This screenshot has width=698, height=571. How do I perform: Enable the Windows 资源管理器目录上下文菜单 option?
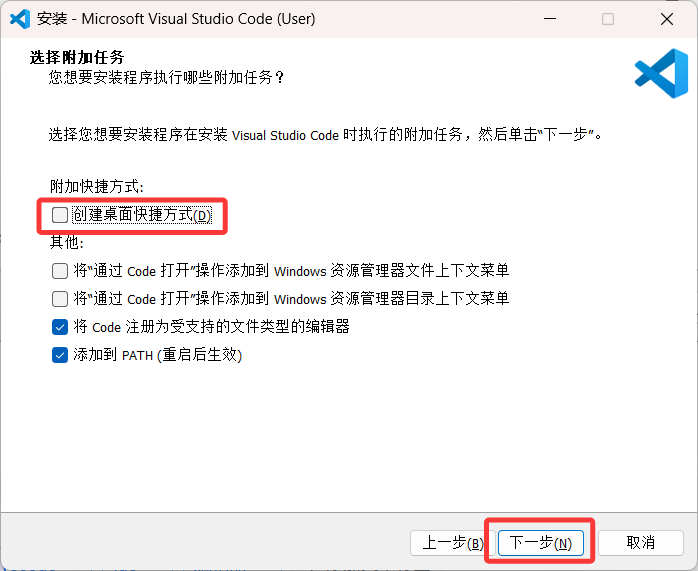tap(60, 299)
